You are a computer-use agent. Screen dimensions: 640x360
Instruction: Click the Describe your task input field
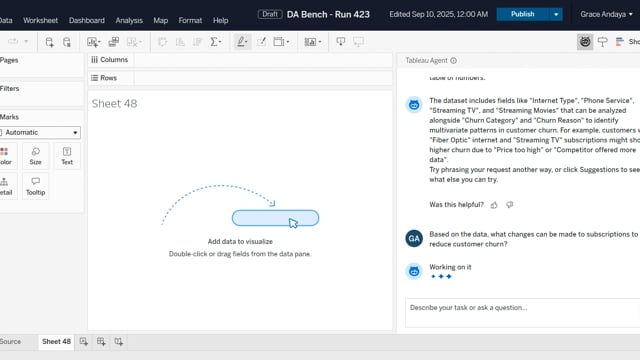coord(522,313)
